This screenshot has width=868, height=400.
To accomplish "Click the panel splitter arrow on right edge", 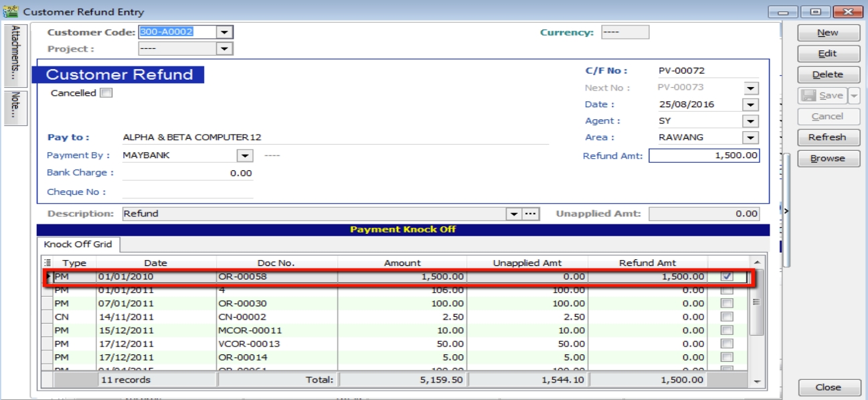I will tap(786, 210).
